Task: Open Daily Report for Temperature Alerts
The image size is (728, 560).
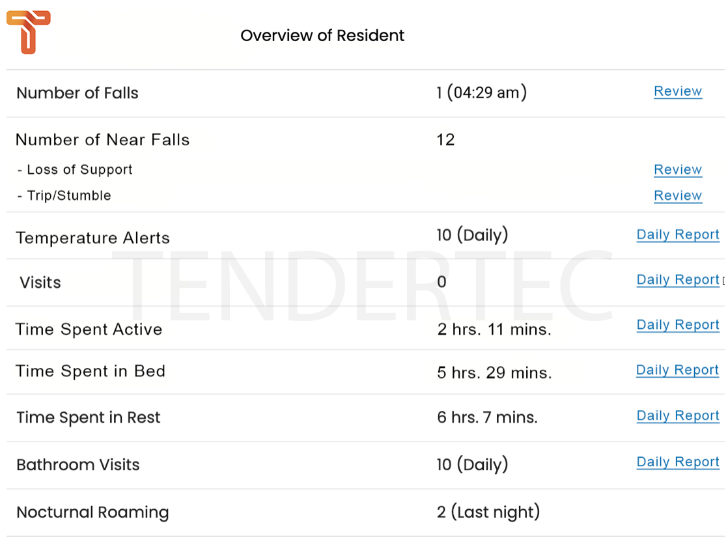Action: click(678, 234)
